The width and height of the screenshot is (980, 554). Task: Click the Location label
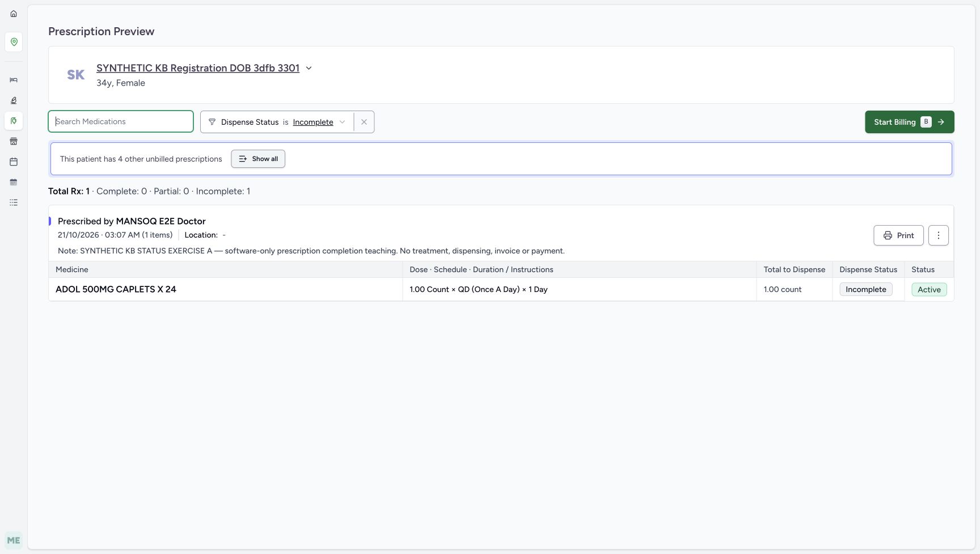click(201, 235)
